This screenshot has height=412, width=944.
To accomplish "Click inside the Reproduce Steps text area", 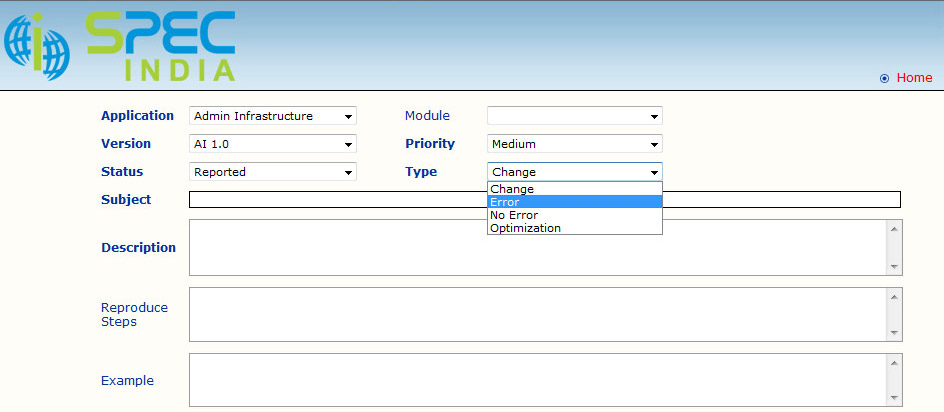I will [x=537, y=314].
